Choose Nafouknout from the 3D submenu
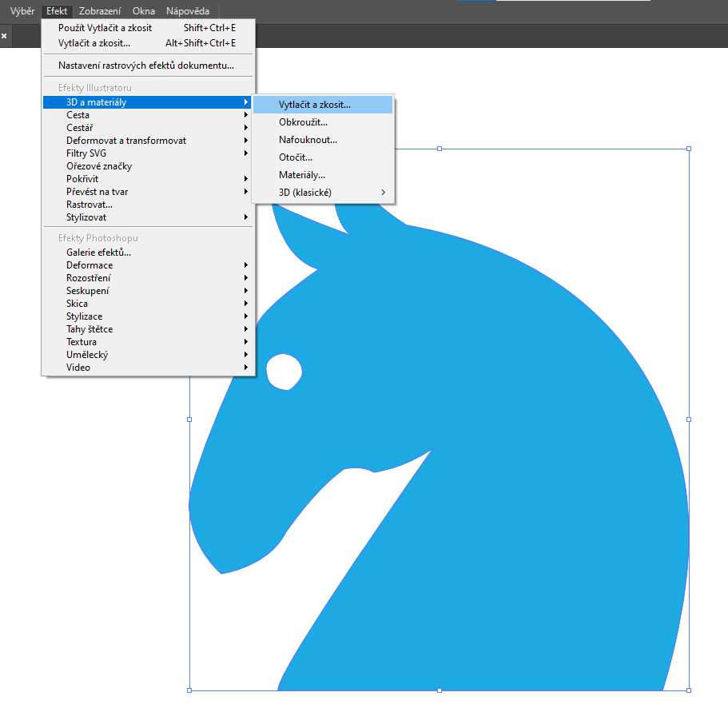 (x=308, y=140)
